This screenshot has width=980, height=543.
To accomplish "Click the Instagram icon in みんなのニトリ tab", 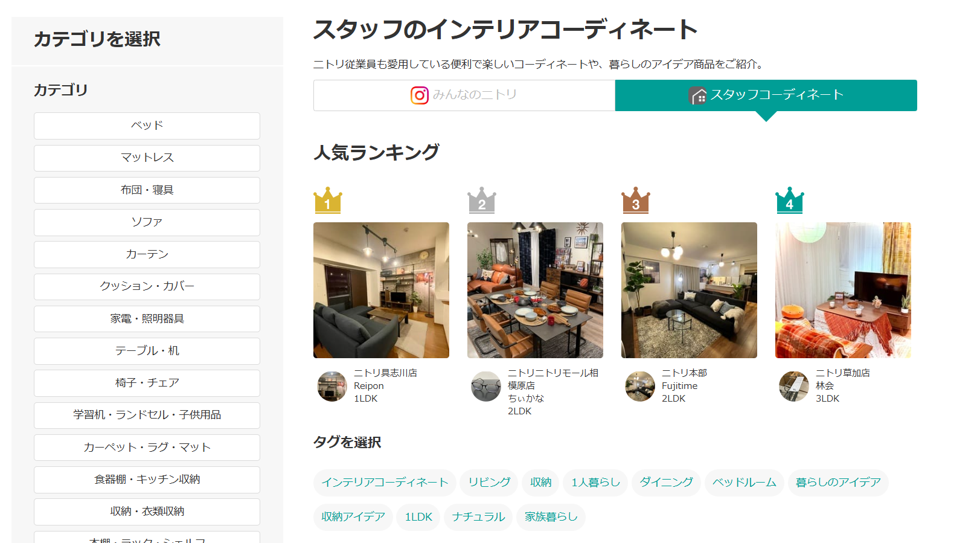I will (420, 95).
